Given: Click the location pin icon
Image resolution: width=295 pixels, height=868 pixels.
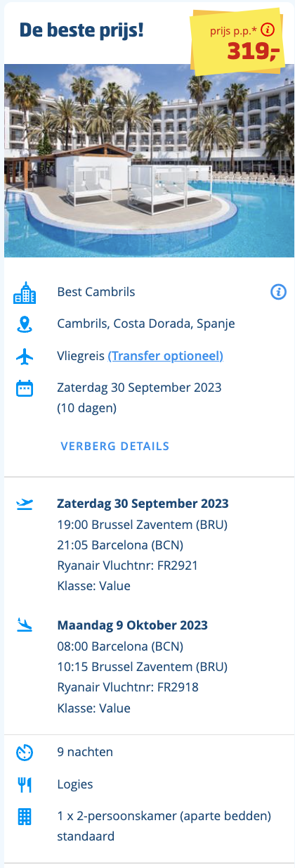Looking at the screenshot, I should [x=25, y=324].
